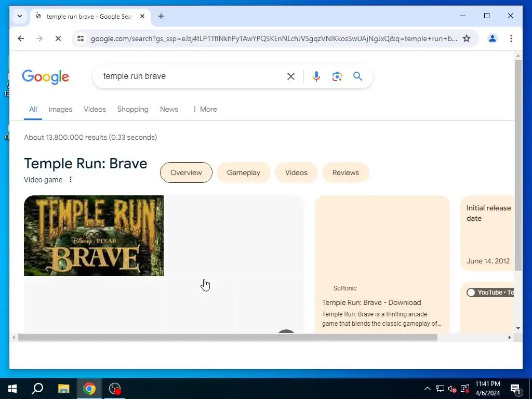Open the notification center icon

515,389
